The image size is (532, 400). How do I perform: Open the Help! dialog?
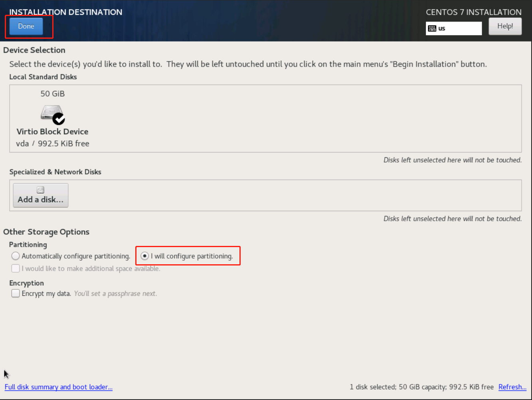pyautogui.click(x=505, y=26)
